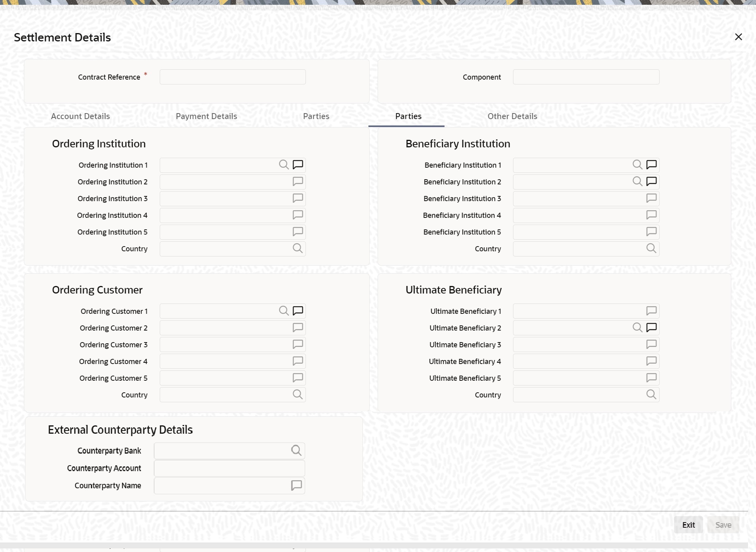The image size is (756, 552).
Task: Open the Beneficiary Institution 1 text editor popup
Action: coord(652,164)
